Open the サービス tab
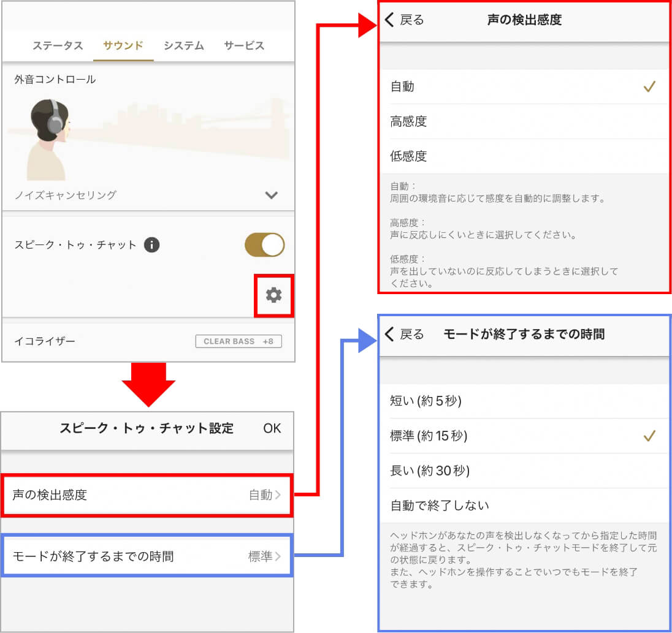The image size is (672, 633). click(244, 46)
